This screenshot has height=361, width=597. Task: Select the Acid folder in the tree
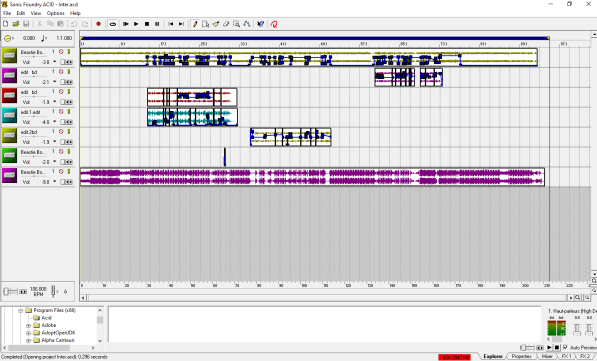click(46, 318)
